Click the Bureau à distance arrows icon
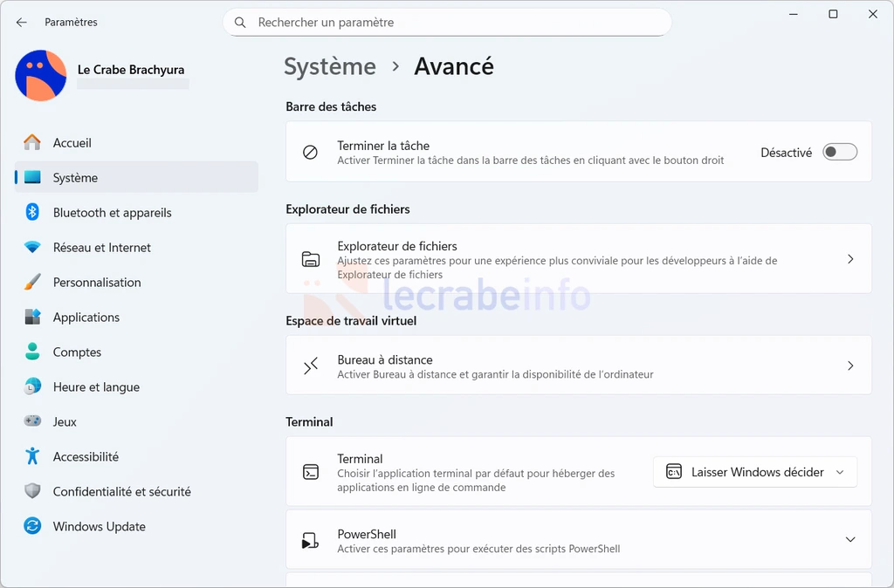Screen dimensions: 894x588 coord(310,366)
